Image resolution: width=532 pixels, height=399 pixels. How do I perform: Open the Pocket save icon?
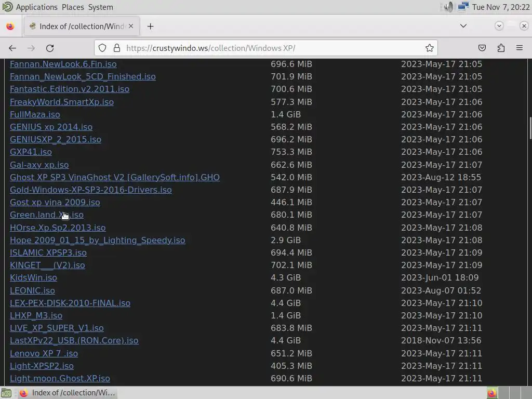pos(482,48)
